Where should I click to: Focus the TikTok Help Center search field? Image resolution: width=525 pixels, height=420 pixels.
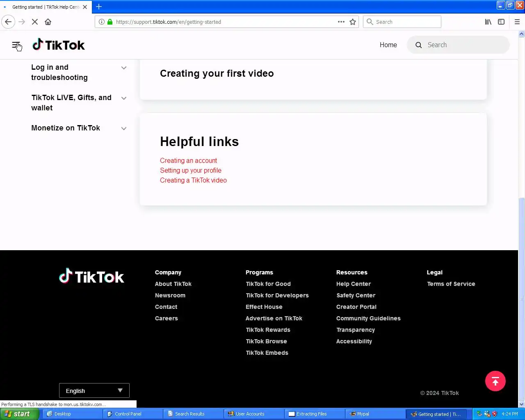click(458, 45)
